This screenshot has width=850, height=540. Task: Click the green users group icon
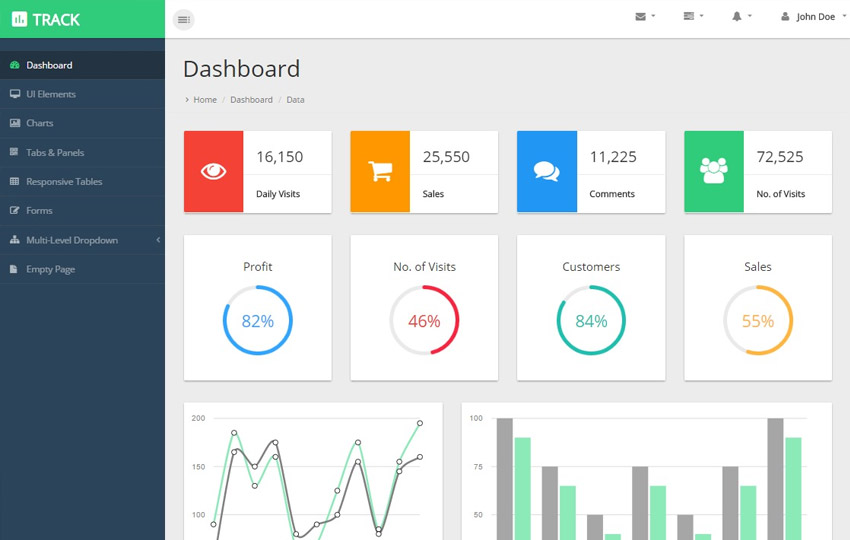714,171
